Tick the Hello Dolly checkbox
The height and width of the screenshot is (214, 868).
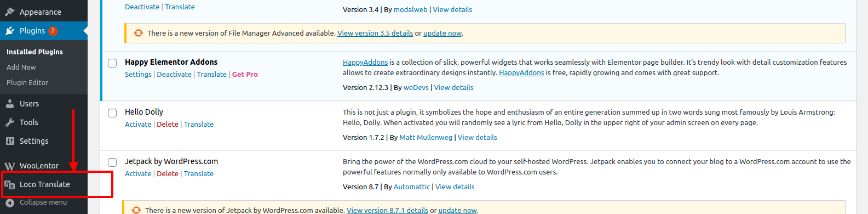click(112, 113)
